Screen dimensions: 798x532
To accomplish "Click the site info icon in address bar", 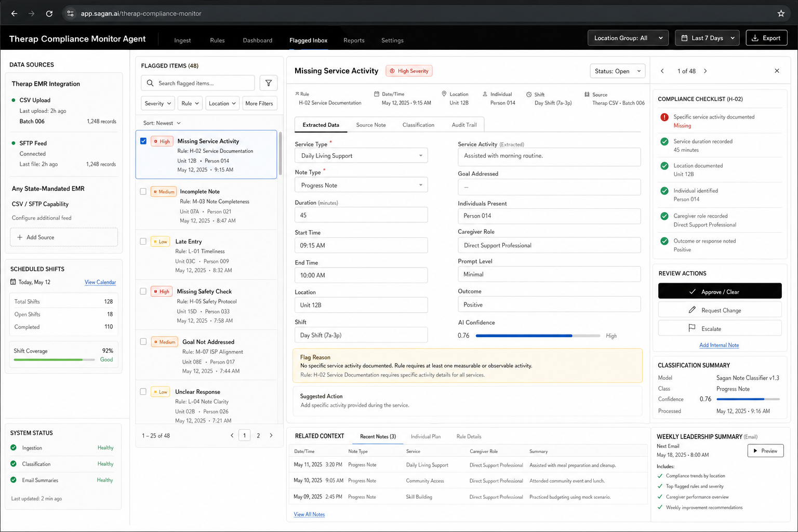I will click(71, 14).
